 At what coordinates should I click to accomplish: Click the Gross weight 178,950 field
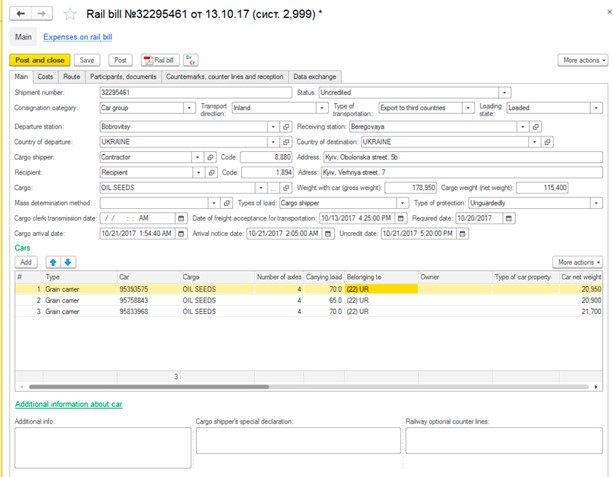click(x=410, y=188)
